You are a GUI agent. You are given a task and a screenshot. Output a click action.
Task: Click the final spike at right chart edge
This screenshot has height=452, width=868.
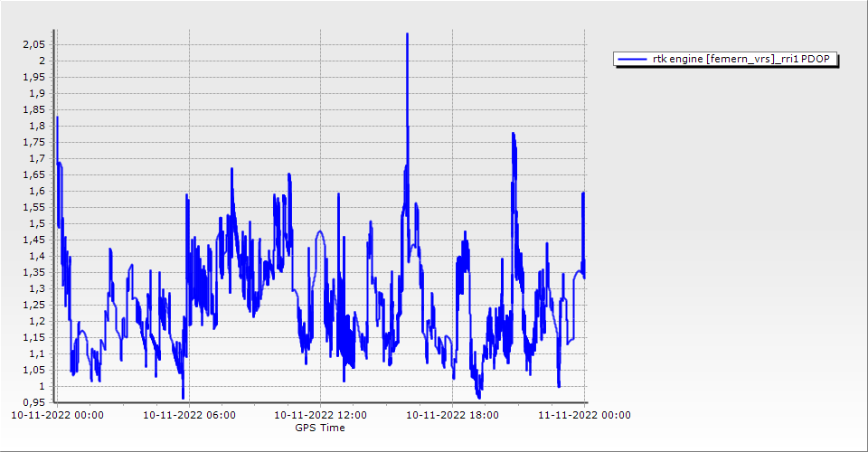pyautogui.click(x=583, y=194)
